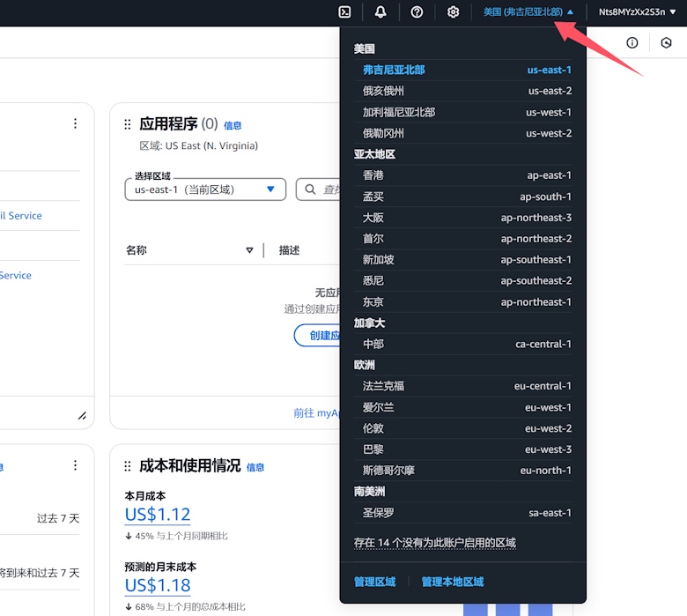
Task: Click the resize handle of left widget
Action: 82,416
